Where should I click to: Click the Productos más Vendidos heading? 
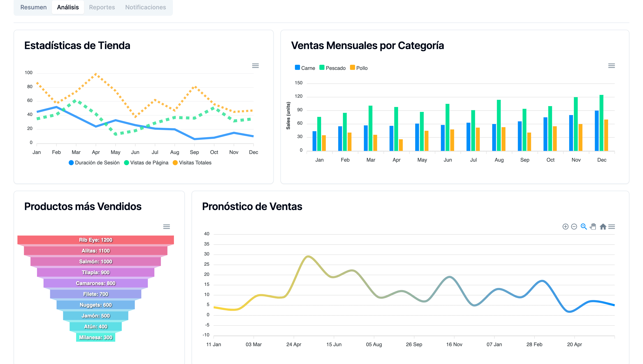coord(83,206)
